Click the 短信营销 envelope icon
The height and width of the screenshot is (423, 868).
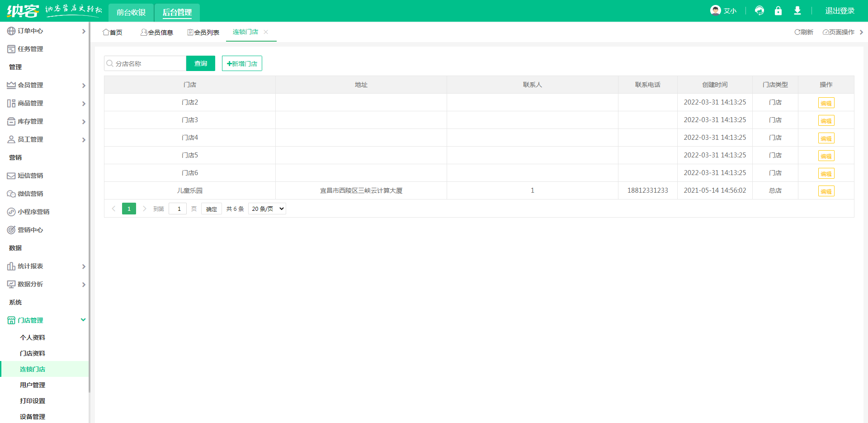11,176
